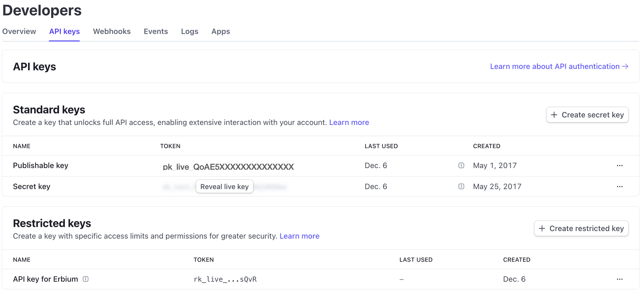Open more options for Erbium restricted key
This screenshot has height=293, width=644.
[x=619, y=279]
